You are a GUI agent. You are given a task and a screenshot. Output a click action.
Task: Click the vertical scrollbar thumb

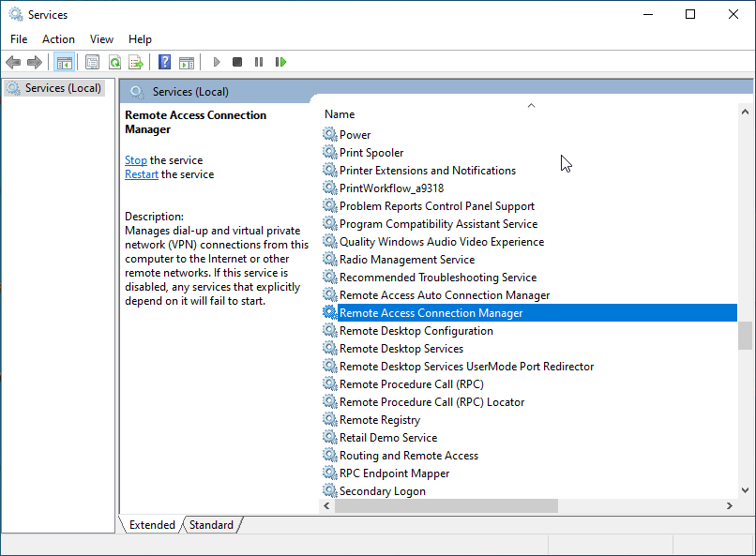[x=745, y=336]
